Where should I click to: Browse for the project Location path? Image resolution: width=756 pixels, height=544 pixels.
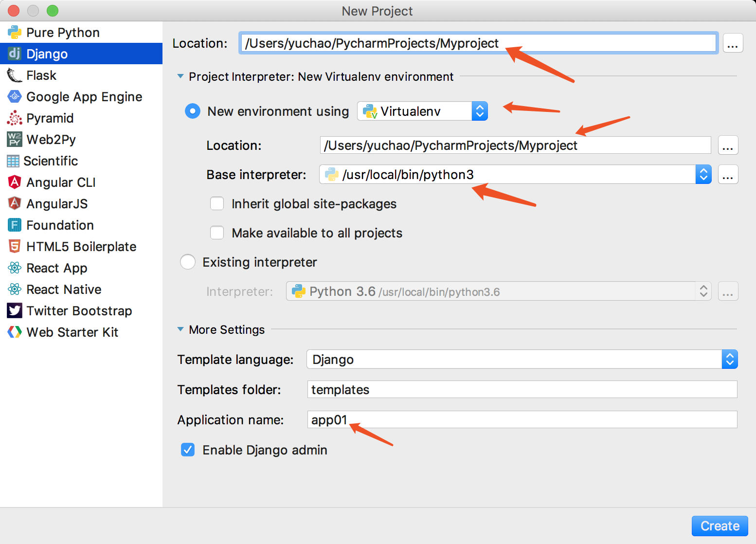coord(733,43)
